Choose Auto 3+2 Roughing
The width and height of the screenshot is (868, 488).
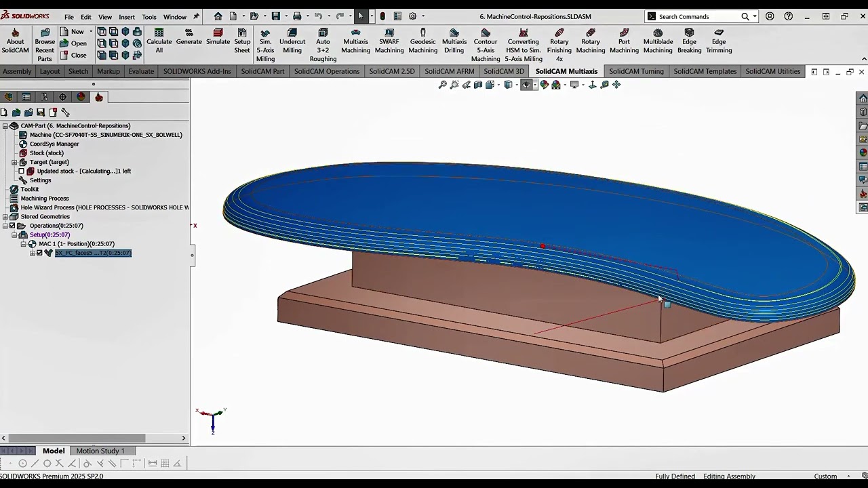[x=323, y=45]
